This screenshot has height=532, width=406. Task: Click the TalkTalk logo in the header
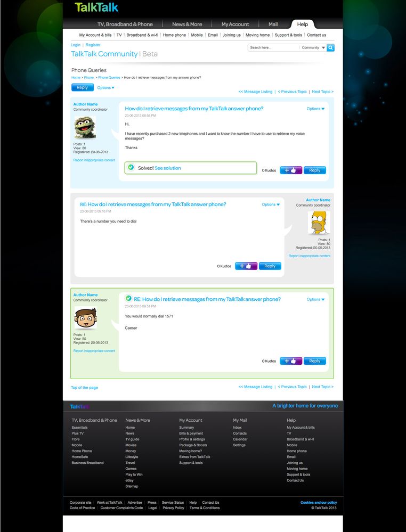pos(96,7)
